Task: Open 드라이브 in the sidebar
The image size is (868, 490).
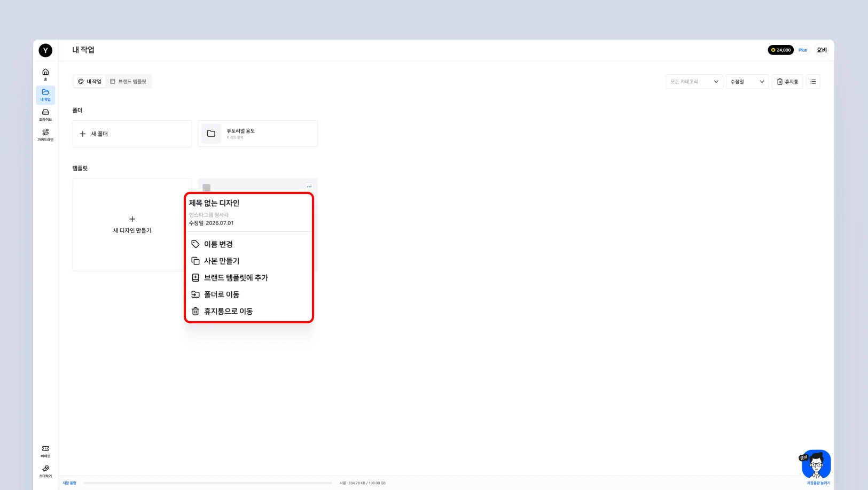Action: point(45,115)
